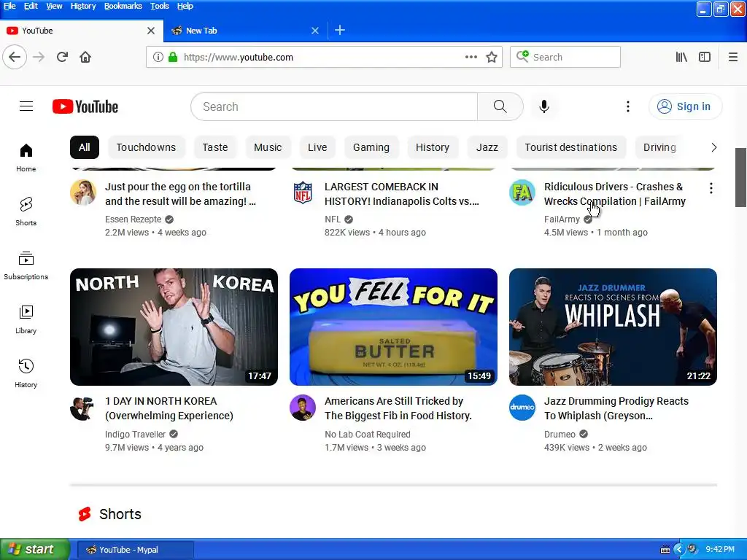Click the green padlock security icon

(173, 57)
